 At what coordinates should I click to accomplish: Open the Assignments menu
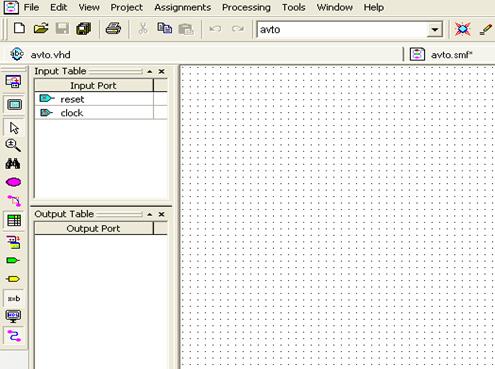(183, 7)
